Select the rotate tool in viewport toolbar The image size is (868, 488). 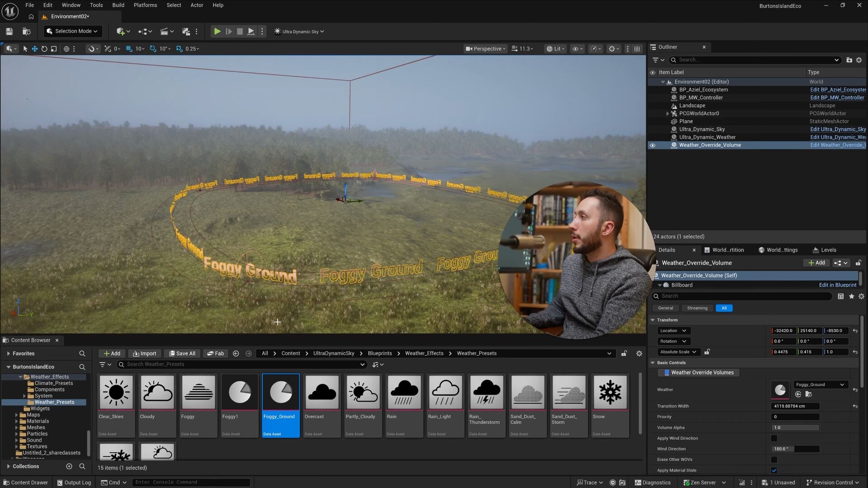[x=44, y=49]
